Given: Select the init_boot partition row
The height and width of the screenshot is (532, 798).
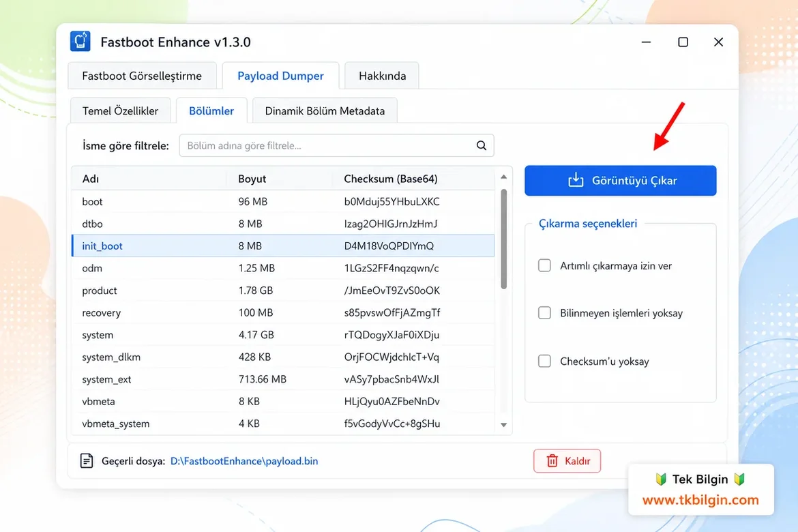Looking at the screenshot, I should [283, 246].
